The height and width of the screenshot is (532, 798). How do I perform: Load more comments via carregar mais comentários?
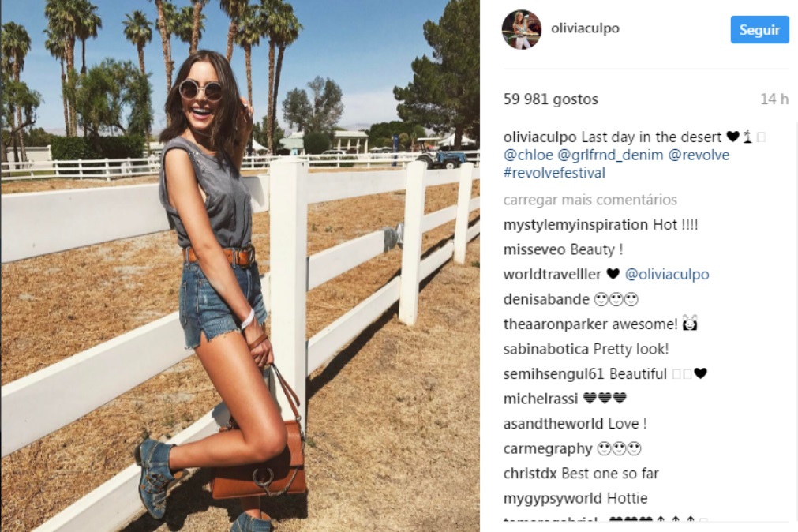point(590,200)
